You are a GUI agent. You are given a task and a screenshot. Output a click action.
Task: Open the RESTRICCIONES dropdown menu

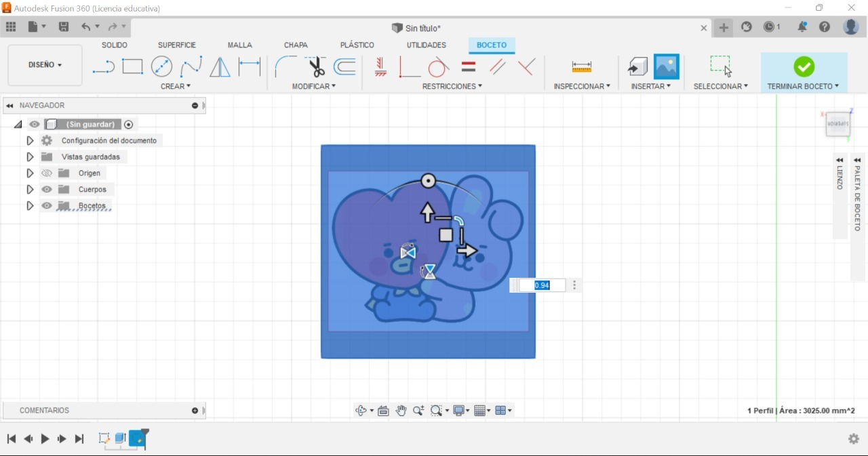click(452, 87)
